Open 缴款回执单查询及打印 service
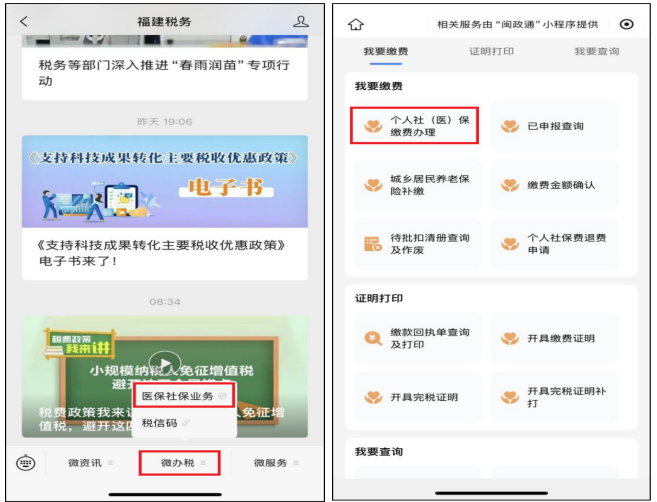The image size is (657, 502). (414, 338)
